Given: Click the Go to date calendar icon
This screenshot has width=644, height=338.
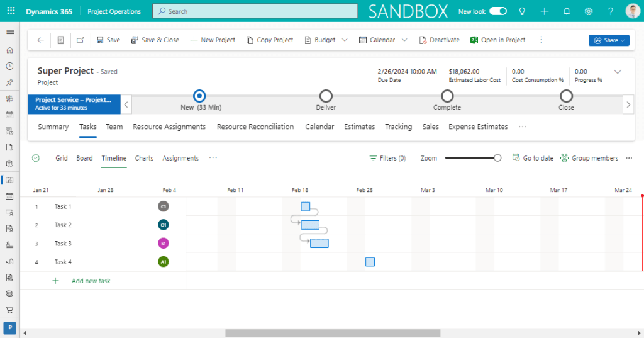Looking at the screenshot, I should [516, 158].
